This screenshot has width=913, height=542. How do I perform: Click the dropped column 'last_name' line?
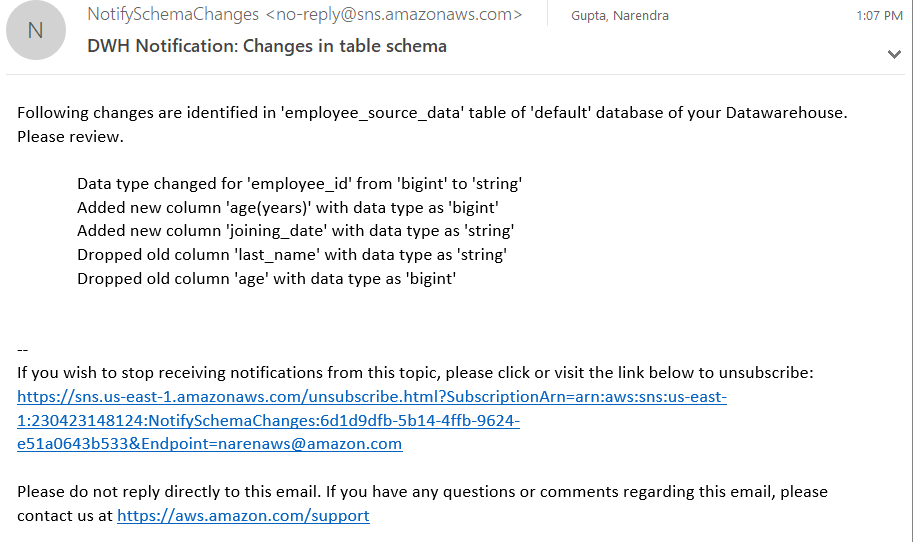tap(291, 255)
